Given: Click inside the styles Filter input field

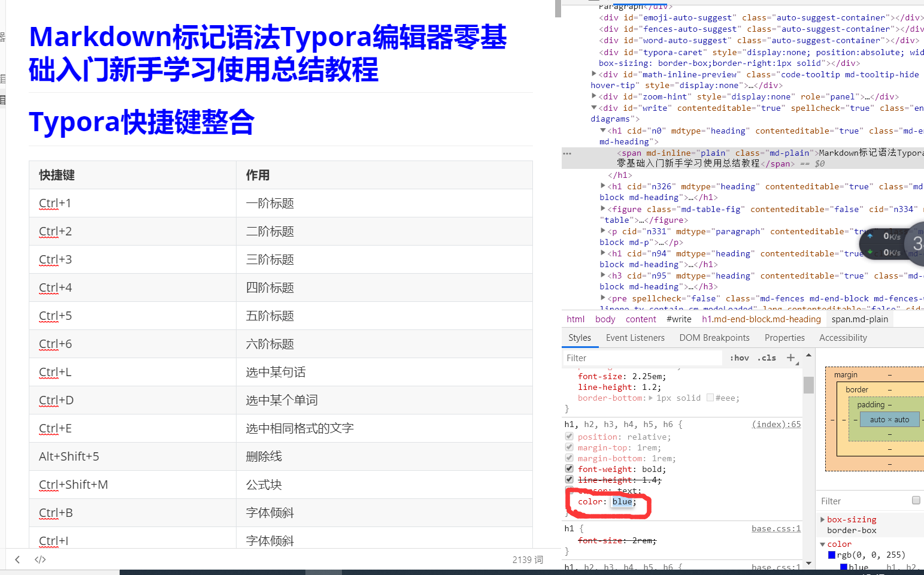Looking at the screenshot, I should point(642,358).
